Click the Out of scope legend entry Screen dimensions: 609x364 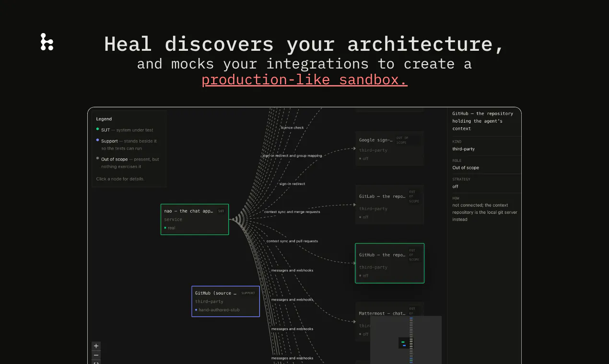(128, 163)
